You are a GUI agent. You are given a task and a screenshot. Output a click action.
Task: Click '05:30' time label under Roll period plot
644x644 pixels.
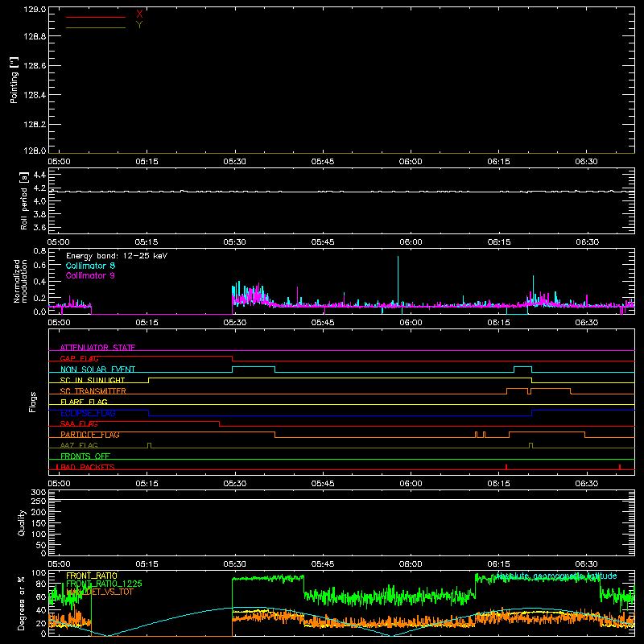pos(234,242)
